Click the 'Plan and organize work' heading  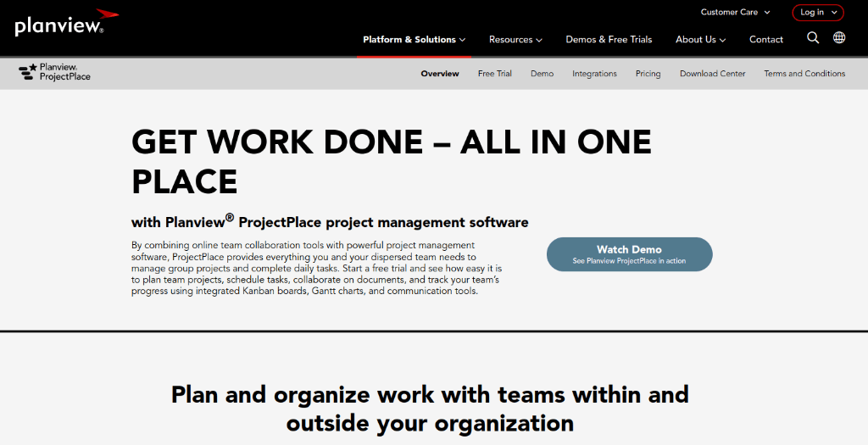coord(430,409)
